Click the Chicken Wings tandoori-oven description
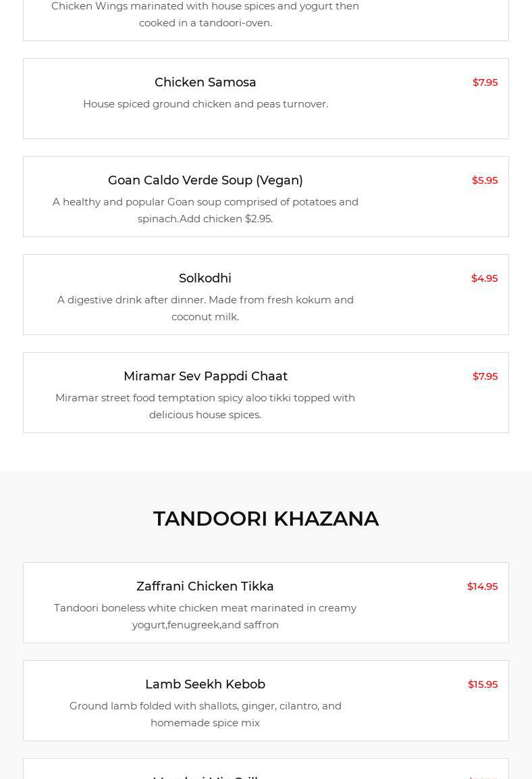Screen dimensions: 532x779 tap(205, 14)
